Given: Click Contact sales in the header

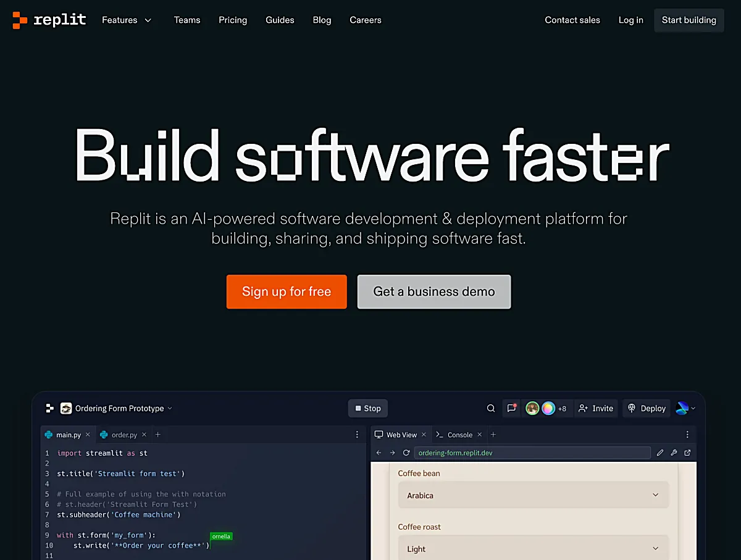Looking at the screenshot, I should coord(572,20).
